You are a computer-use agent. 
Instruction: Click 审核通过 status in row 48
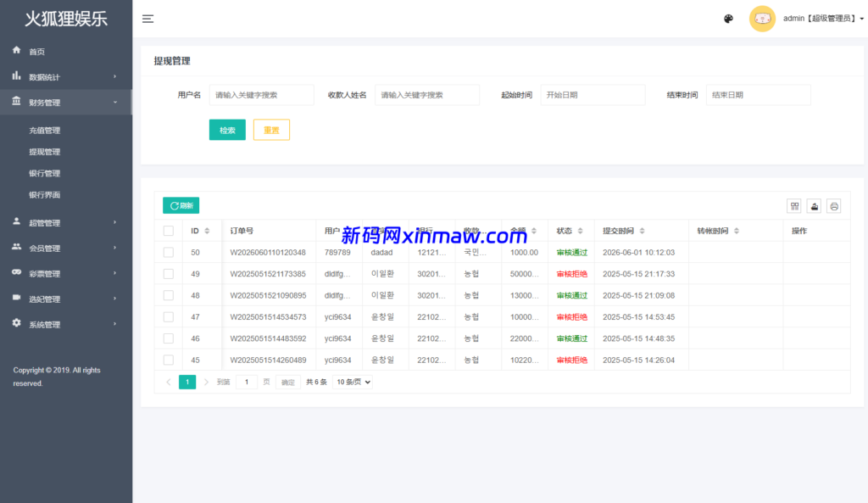(572, 296)
